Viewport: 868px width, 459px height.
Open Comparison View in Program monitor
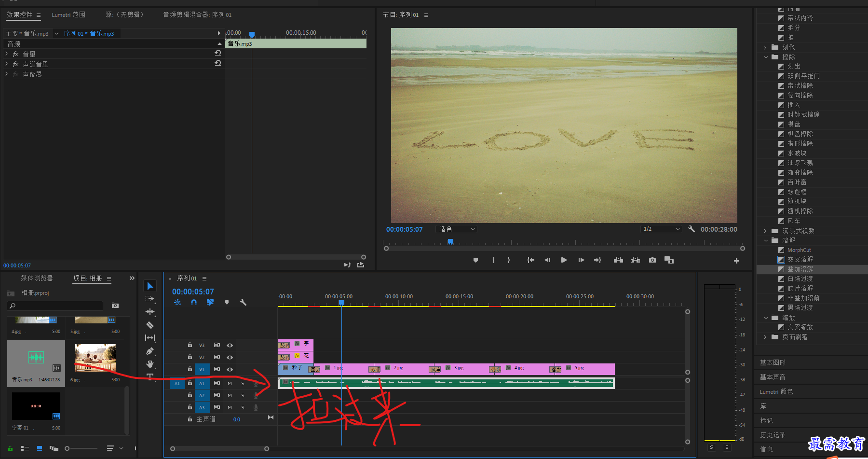669,260
